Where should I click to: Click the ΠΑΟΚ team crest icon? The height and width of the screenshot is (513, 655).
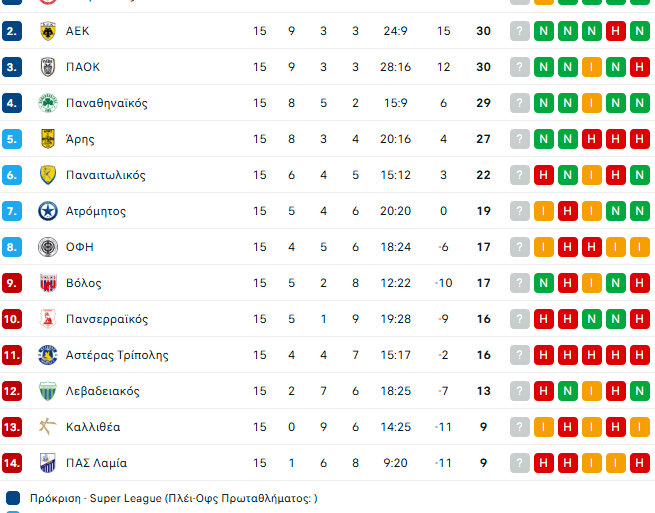point(47,67)
